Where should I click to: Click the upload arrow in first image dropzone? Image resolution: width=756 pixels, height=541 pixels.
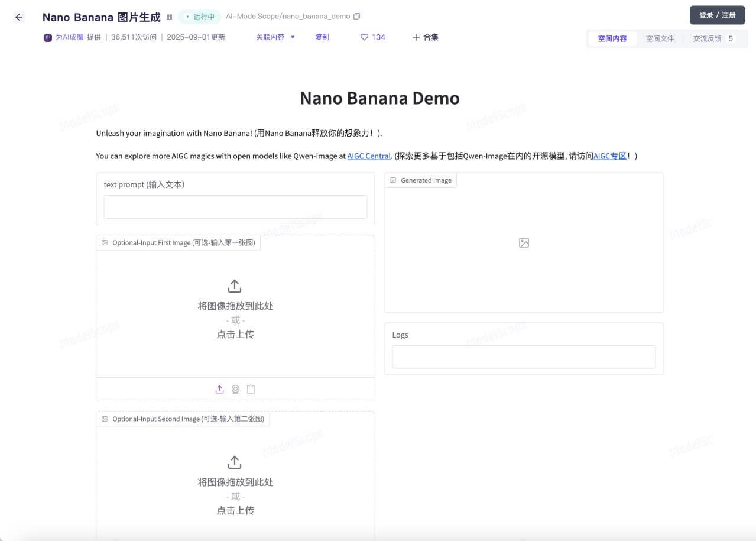point(234,286)
